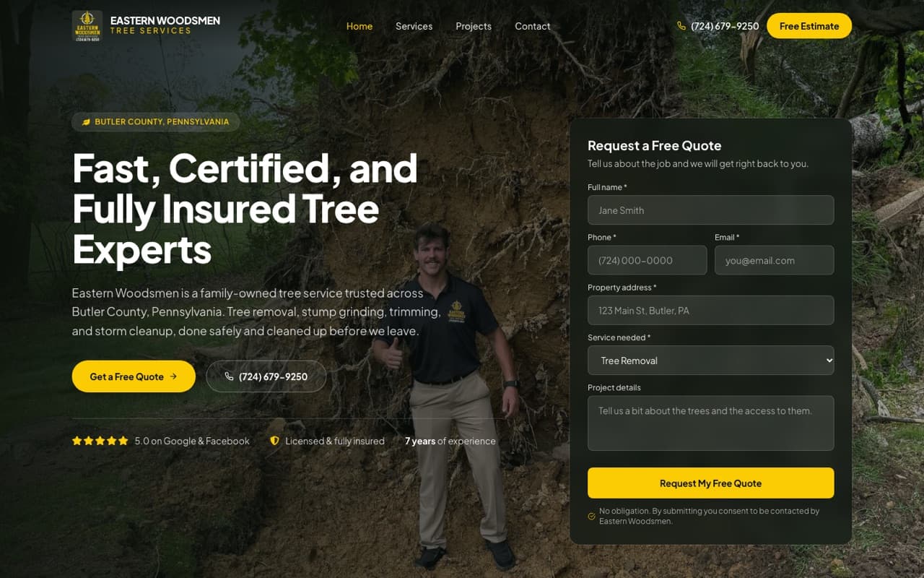Submit with Request My Free Quote
The width and height of the screenshot is (924, 578).
coord(711,483)
